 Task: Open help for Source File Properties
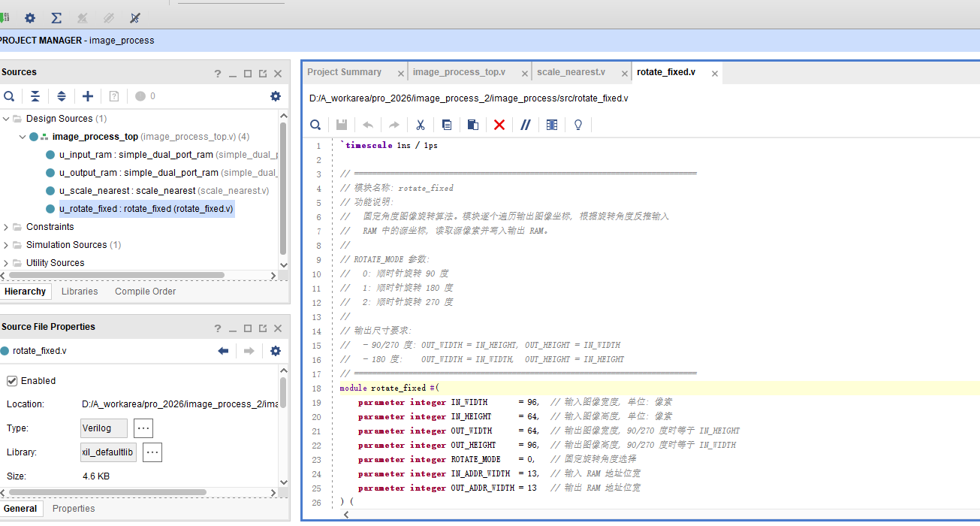218,328
